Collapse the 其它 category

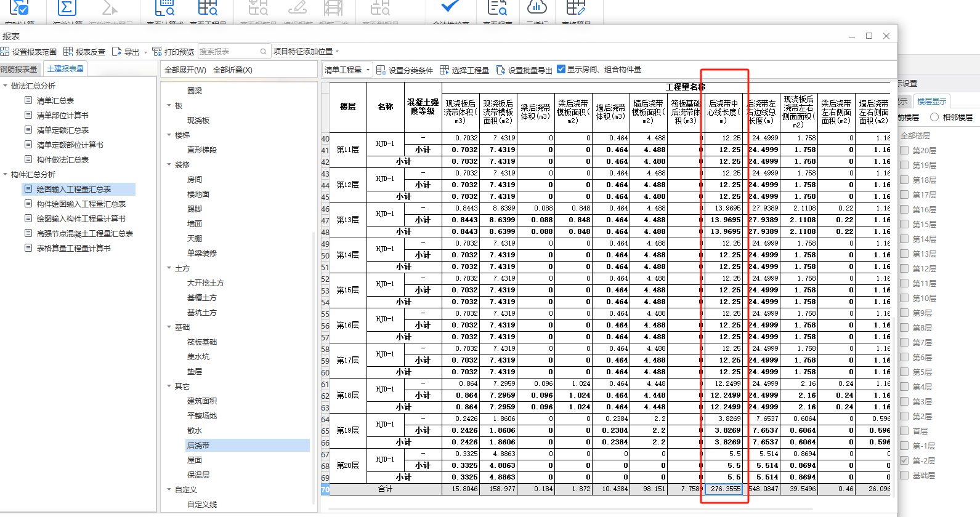tap(169, 386)
